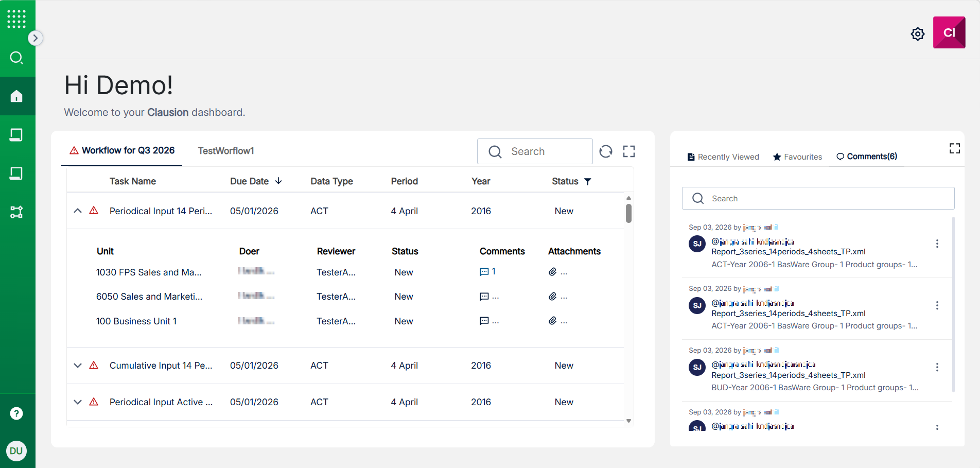Sort by Due Date arrow
The height and width of the screenshot is (468, 980).
click(x=278, y=181)
